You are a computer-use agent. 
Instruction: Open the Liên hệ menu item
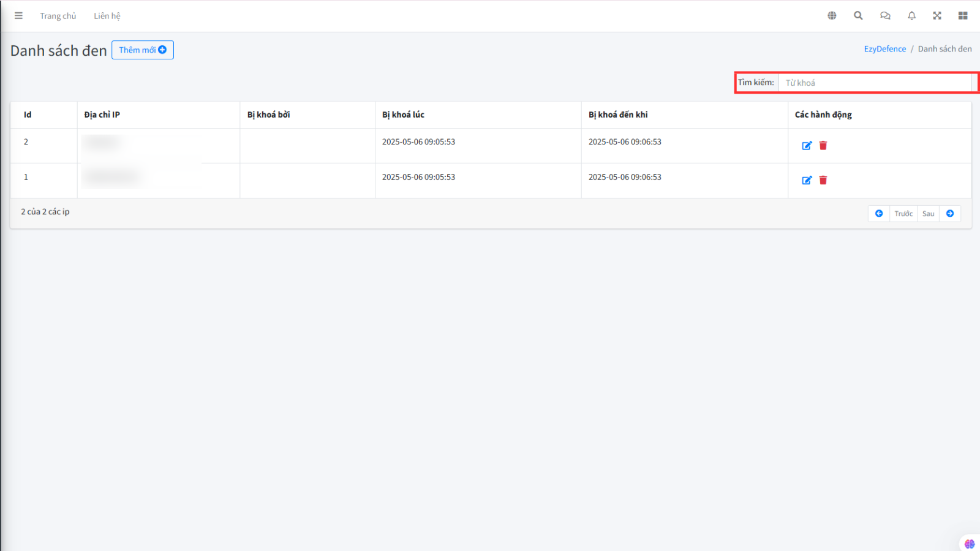(107, 16)
